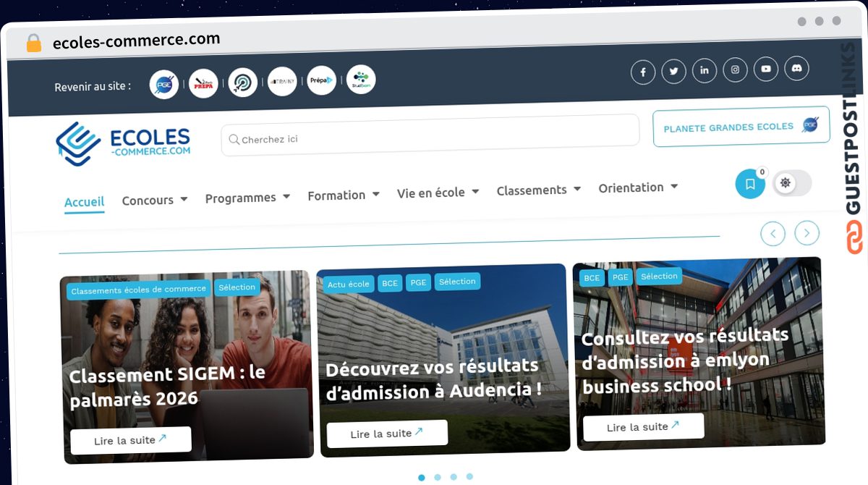The height and width of the screenshot is (485, 868).
Task: Open the StudExam site logo
Action: coord(361,80)
